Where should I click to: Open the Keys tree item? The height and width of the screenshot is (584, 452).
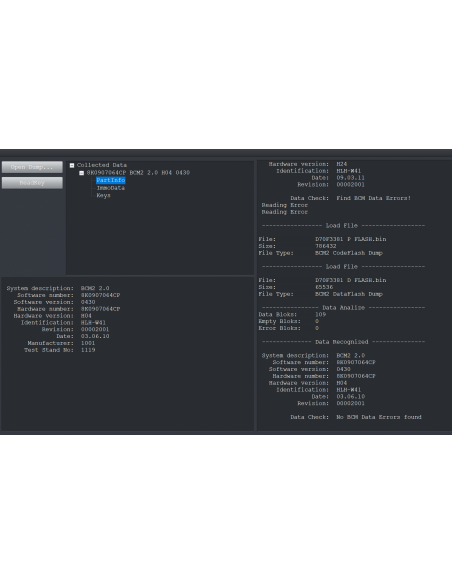(104, 196)
